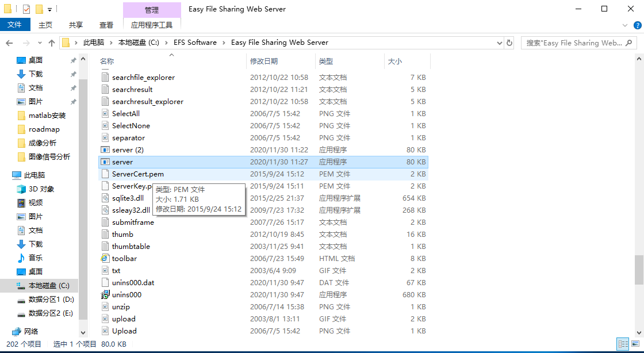
Task: Click the Forward navigation arrow
Action: pos(26,43)
